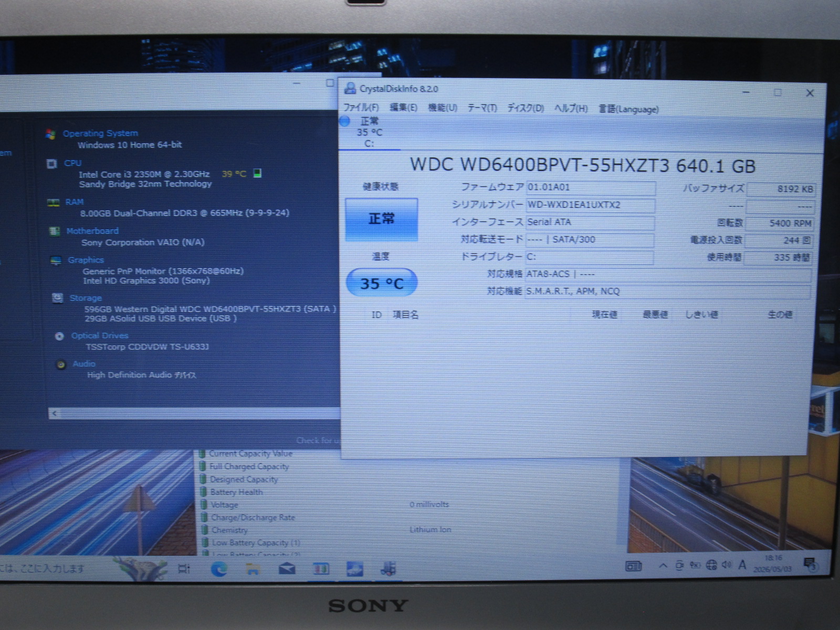Viewport: 840px width, 630px height.
Task: Click the volume speaker tray icon
Action: [x=727, y=565]
